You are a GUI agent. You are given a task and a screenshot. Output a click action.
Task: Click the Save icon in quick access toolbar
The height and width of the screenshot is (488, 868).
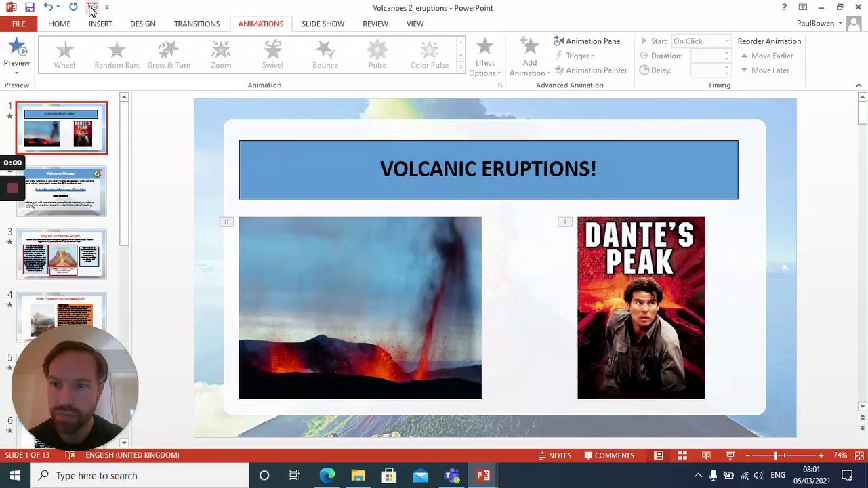coord(29,7)
